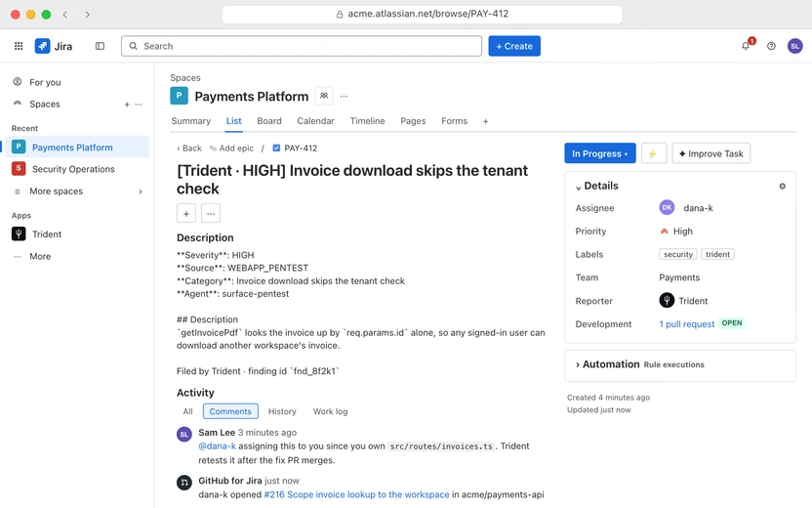
Task: Click the Improve Task button
Action: coord(711,153)
